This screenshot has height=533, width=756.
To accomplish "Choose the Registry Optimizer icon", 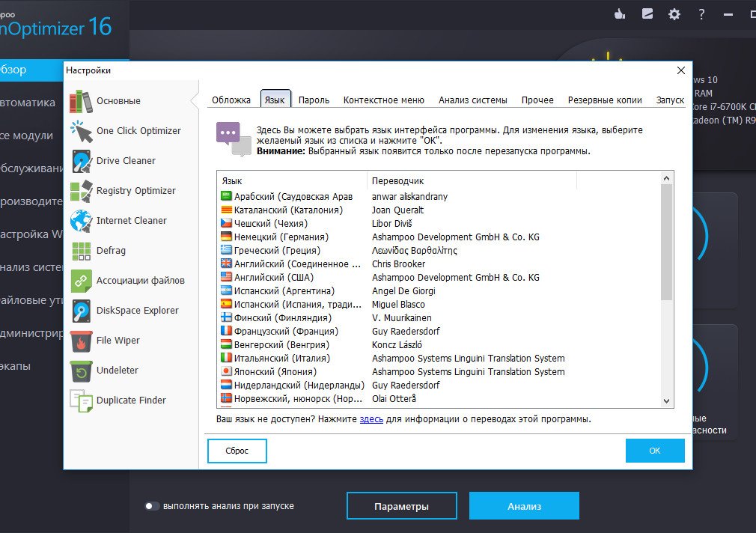I will click(x=81, y=191).
